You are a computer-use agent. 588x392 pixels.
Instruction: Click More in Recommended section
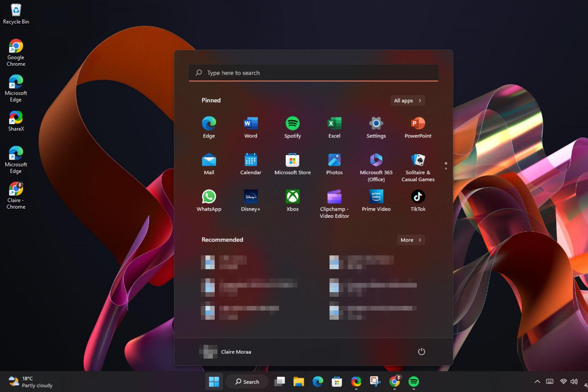411,240
